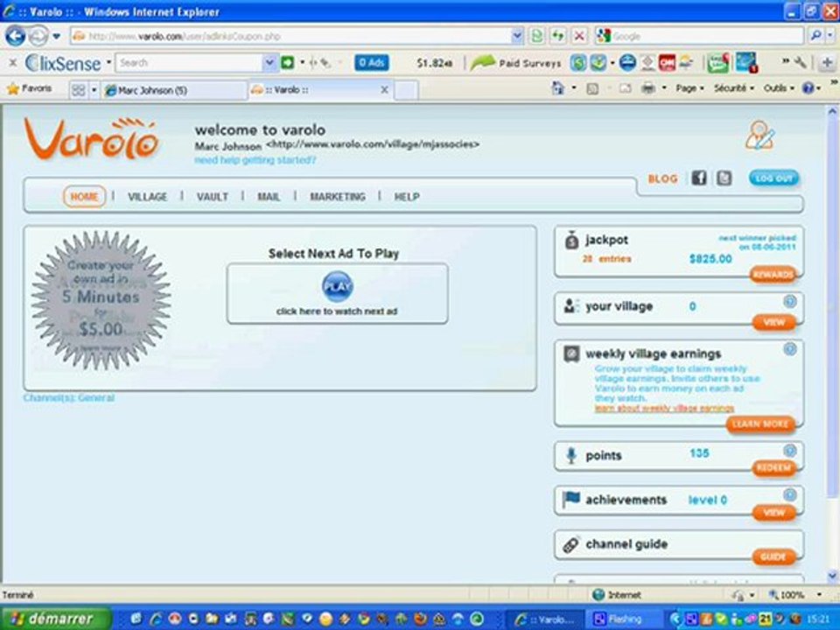Screen dimensions: 840x630
Task: Click the Quick Tabs grid icon
Action: (78, 90)
